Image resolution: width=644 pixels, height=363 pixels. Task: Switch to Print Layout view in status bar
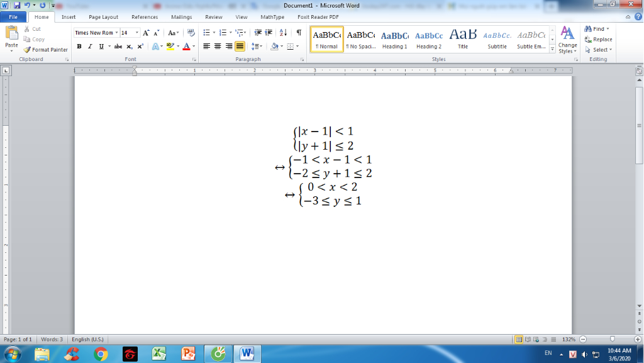point(519,340)
